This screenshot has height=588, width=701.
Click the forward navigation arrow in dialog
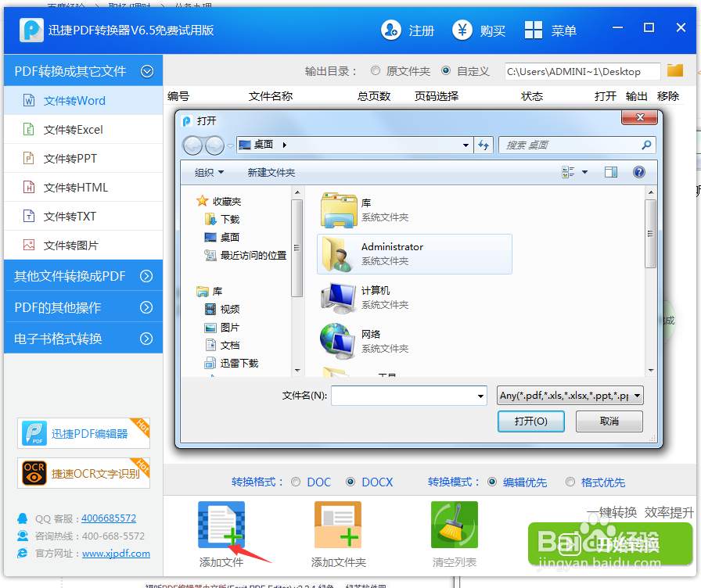click(214, 145)
